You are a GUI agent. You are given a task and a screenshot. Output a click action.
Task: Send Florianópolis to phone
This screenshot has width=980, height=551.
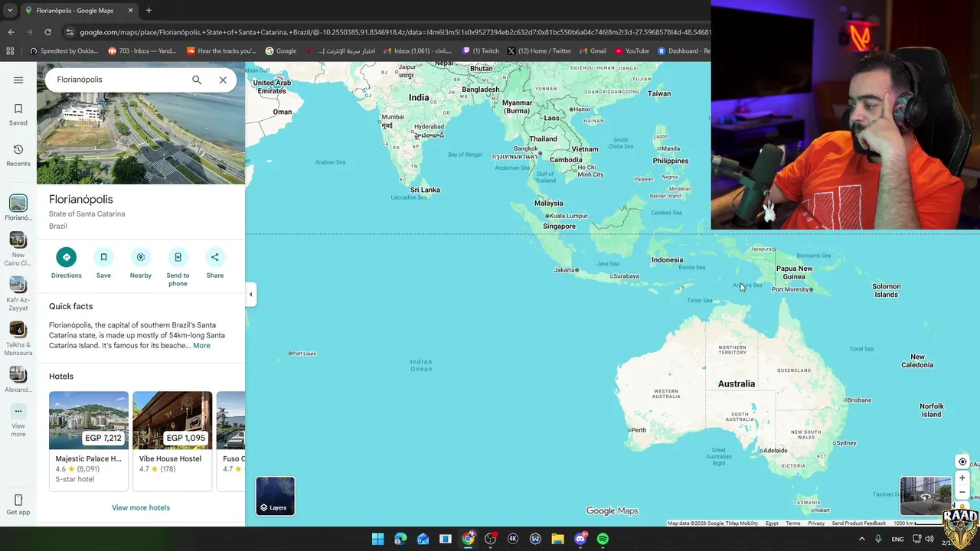[178, 267]
